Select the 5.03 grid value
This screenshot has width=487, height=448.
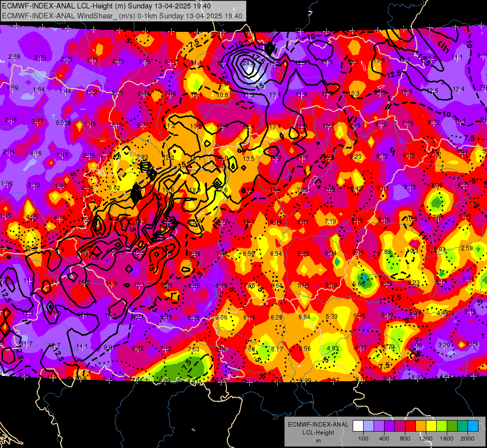[440, 249]
